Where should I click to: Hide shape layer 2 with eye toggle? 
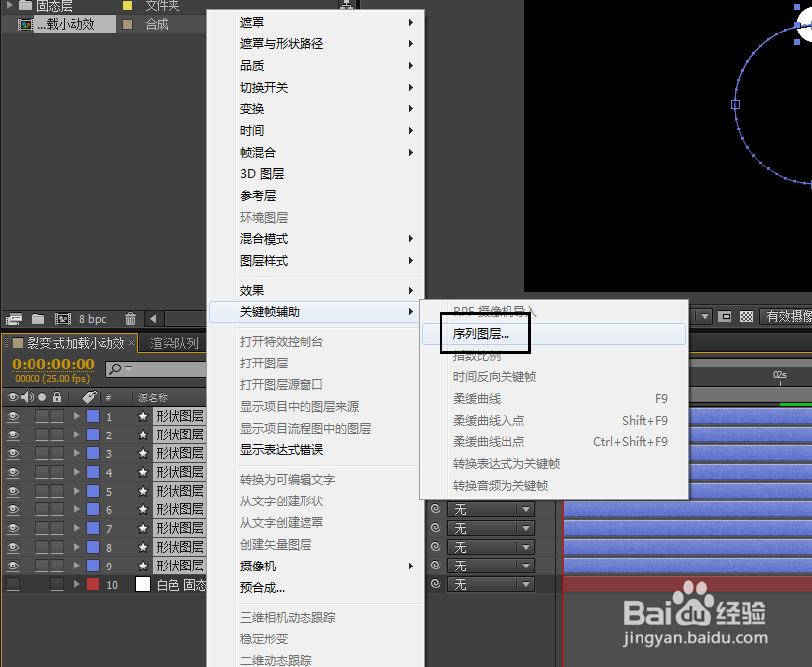tap(13, 434)
